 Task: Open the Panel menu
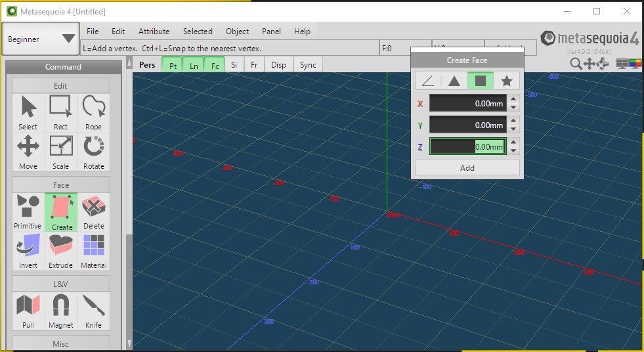click(271, 32)
